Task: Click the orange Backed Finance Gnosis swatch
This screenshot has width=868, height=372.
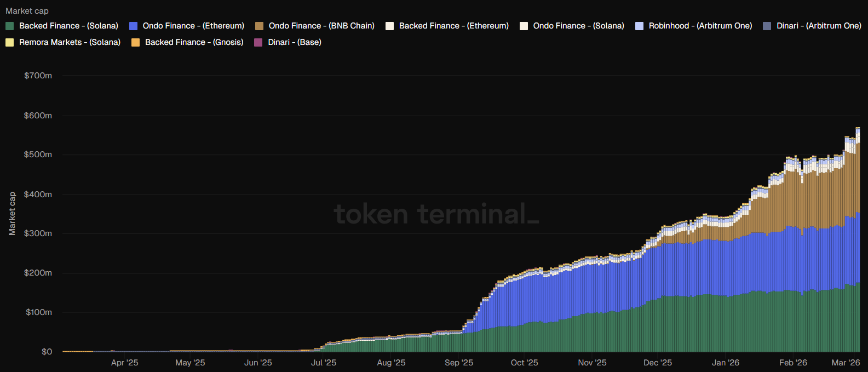Action: coord(135,42)
